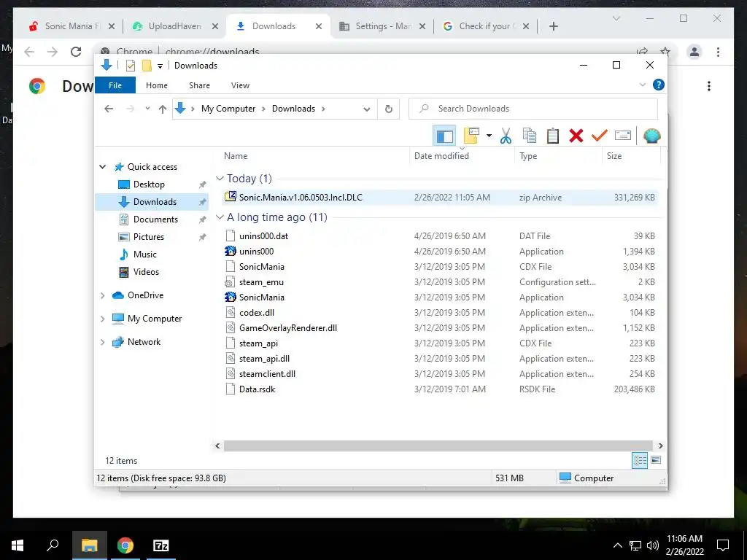Select the steam_emu configuration file
Viewport: 747px width, 560px height.
(440, 282)
